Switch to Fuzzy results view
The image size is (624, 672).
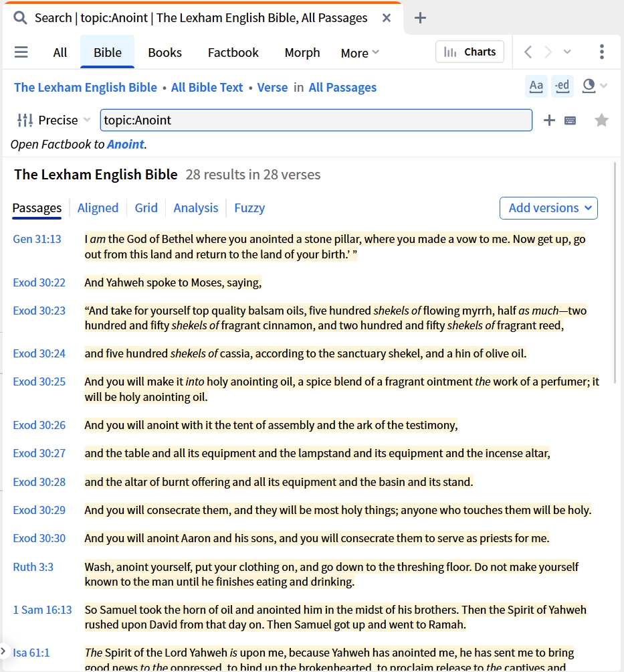tap(249, 208)
